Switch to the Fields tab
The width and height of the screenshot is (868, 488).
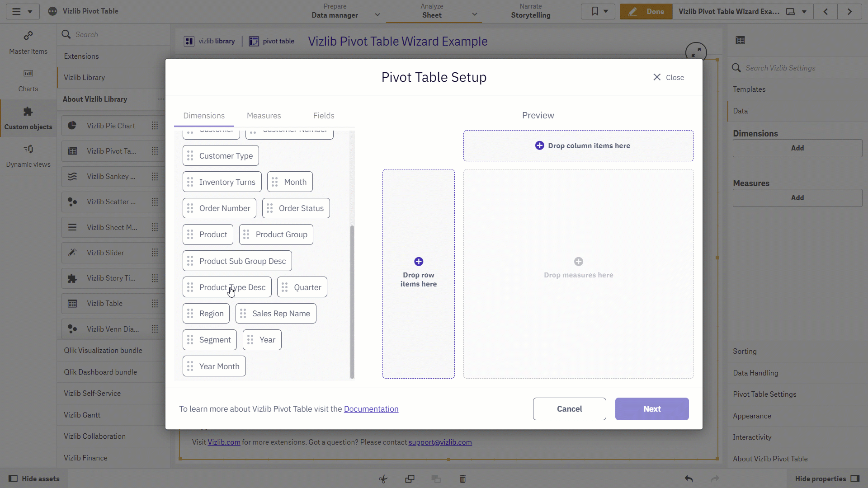tap(324, 116)
